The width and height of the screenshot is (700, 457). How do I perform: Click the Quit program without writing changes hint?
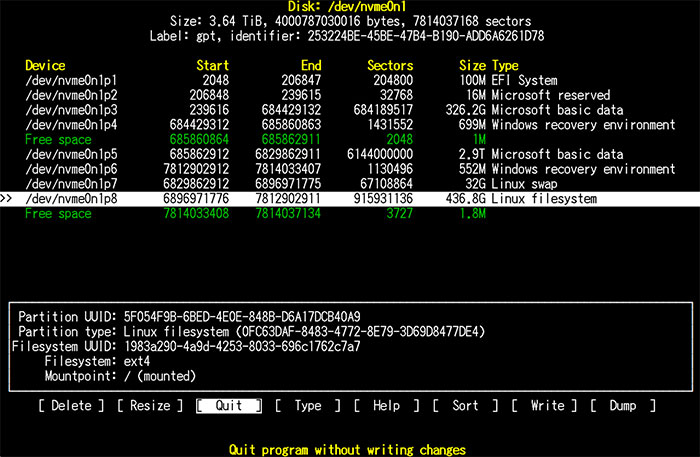pyautogui.click(x=347, y=450)
